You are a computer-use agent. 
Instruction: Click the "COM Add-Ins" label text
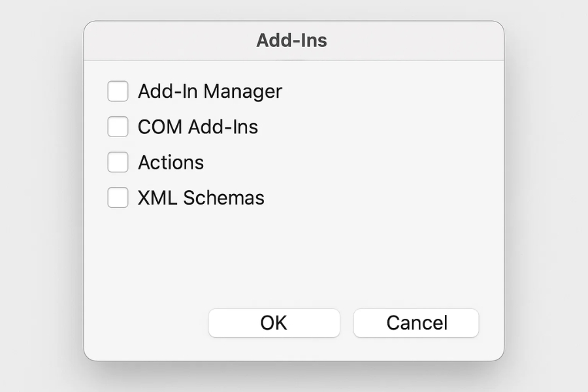click(x=198, y=127)
